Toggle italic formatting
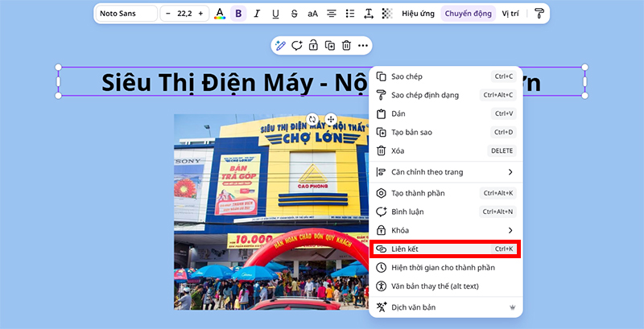The image size is (644, 329). (x=257, y=14)
